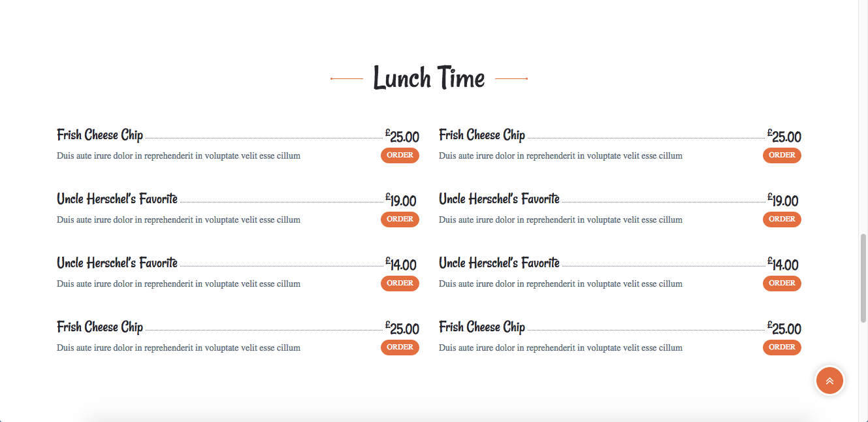Click the description under the first left-column item

pos(178,156)
